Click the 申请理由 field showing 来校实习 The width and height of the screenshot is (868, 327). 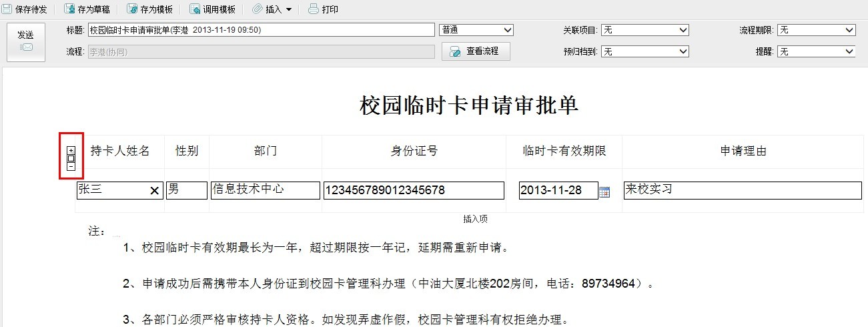[742, 190]
